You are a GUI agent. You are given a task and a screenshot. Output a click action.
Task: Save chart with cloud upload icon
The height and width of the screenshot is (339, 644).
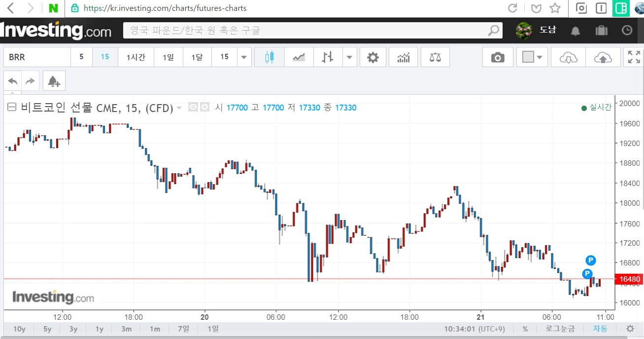click(x=604, y=57)
